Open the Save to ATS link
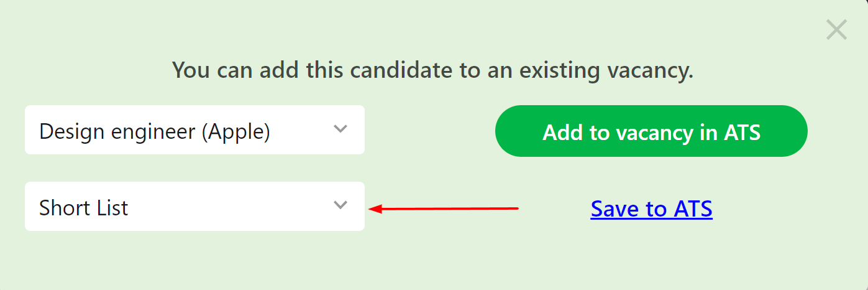Image resolution: width=868 pixels, height=290 pixels. (x=651, y=208)
